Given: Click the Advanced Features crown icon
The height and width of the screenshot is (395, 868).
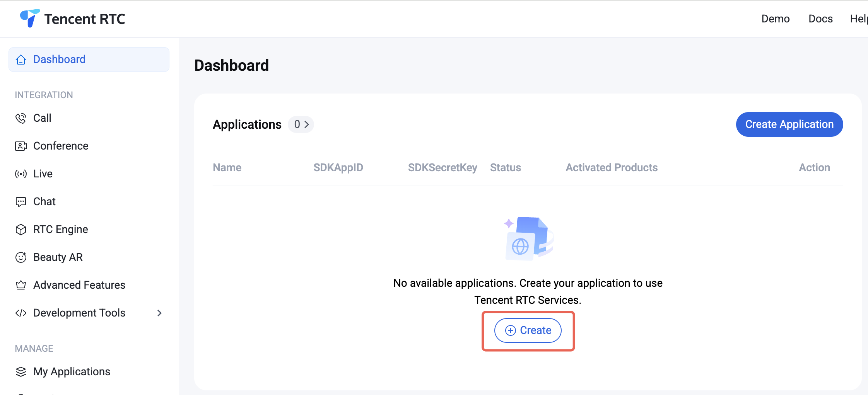Looking at the screenshot, I should 21,285.
